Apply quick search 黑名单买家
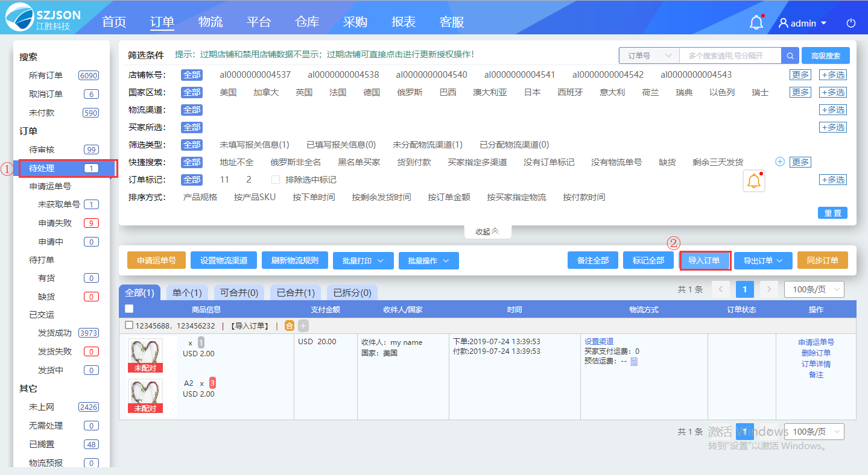 tap(359, 162)
